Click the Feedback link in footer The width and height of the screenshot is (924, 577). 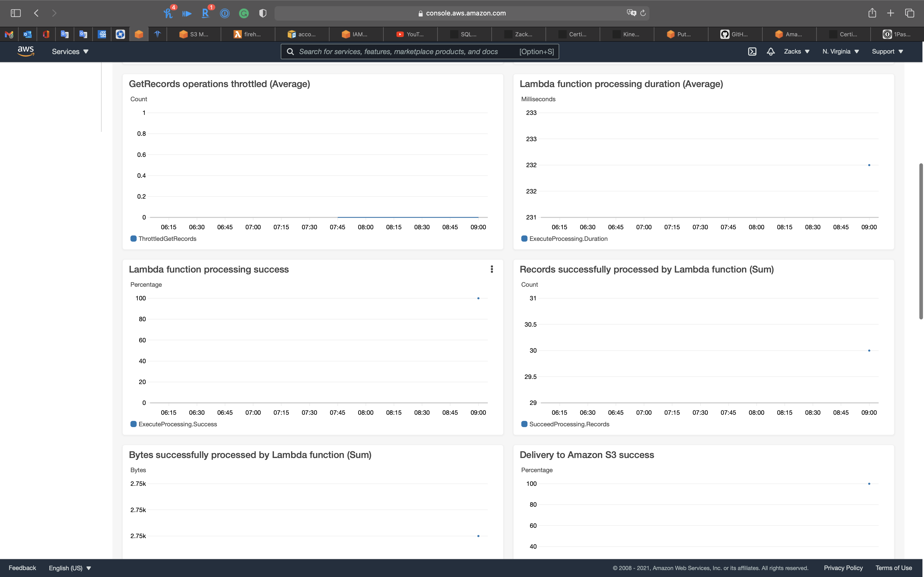(22, 568)
